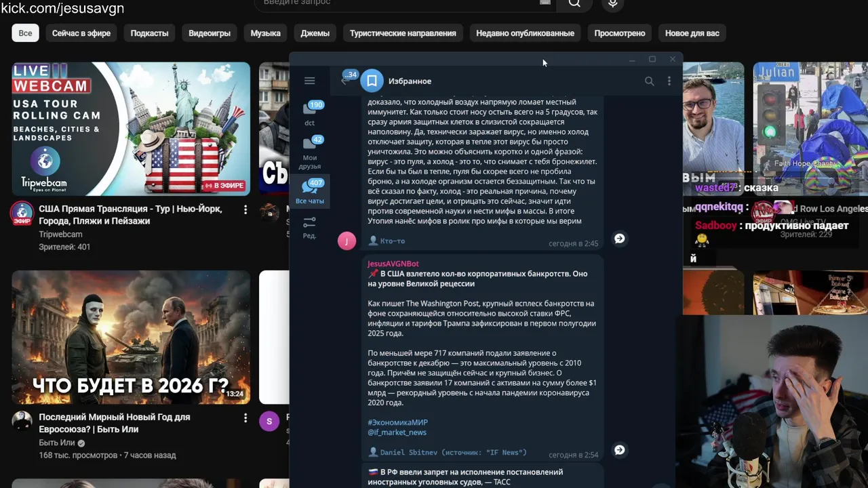Image resolution: width=868 pixels, height=488 pixels.
Task: Select the Все filter chip
Action: (25, 33)
